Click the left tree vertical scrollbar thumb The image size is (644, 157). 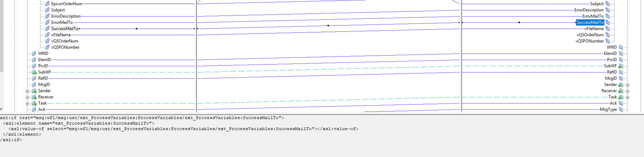click(x=2, y=36)
